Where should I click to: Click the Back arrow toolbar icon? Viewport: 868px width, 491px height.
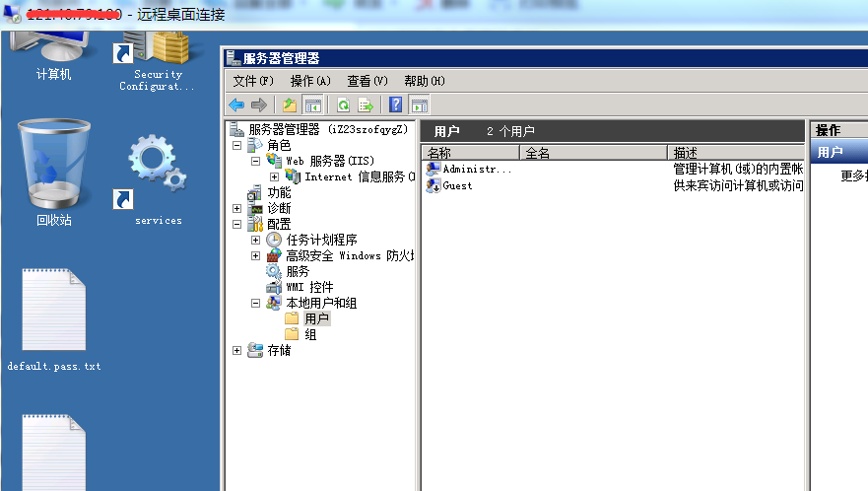pyautogui.click(x=236, y=105)
